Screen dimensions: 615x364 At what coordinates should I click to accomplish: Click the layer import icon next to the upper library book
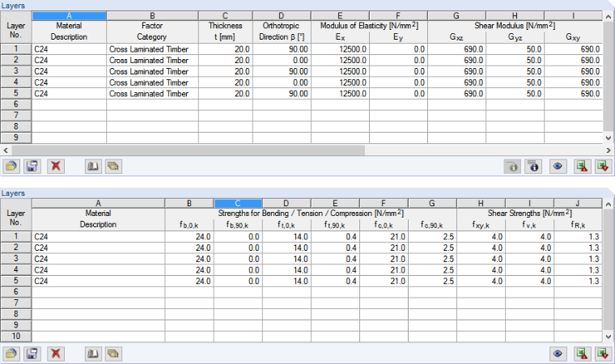[113, 167]
